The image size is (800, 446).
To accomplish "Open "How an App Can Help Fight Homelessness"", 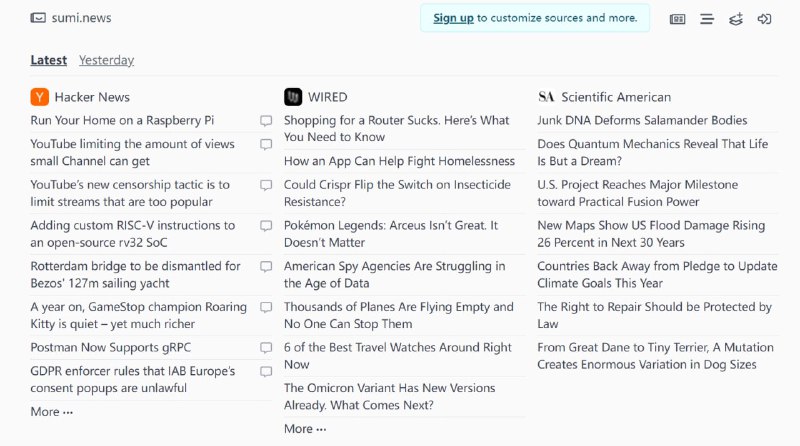I will click(399, 161).
